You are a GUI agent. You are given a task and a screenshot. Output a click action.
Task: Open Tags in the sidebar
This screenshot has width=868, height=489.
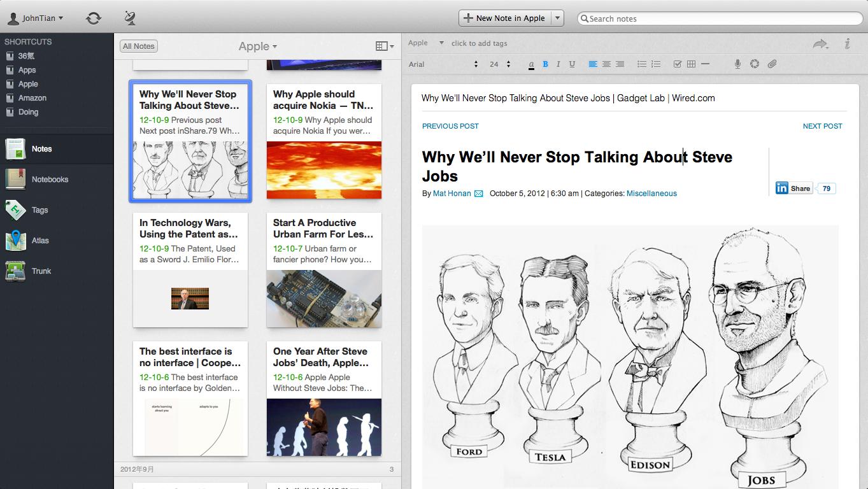(x=57, y=210)
